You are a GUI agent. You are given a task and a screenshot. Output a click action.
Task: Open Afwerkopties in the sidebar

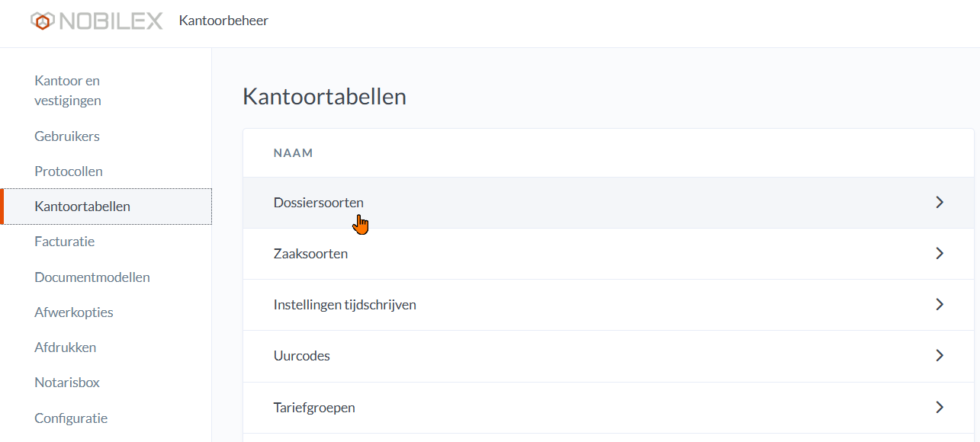[74, 312]
